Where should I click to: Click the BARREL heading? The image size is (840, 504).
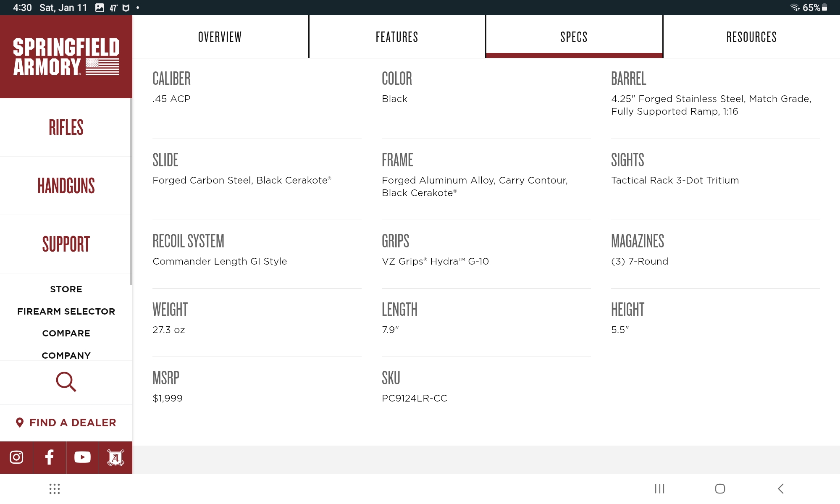628,79
